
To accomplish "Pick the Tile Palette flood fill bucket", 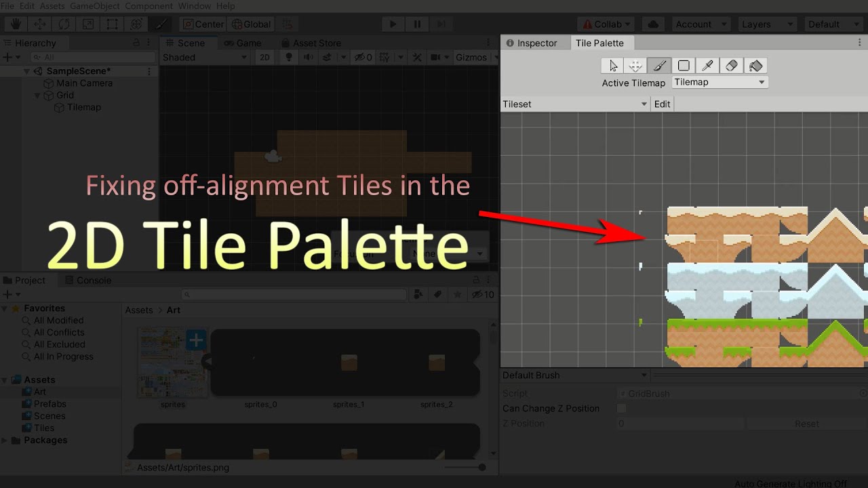I will coord(755,66).
